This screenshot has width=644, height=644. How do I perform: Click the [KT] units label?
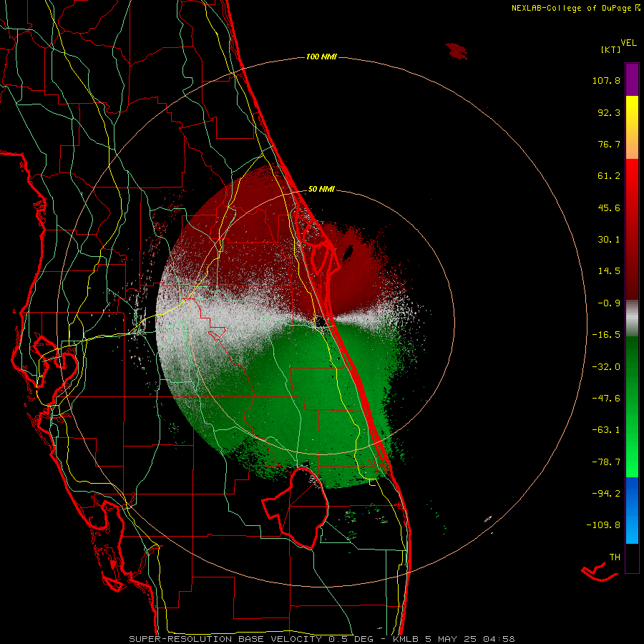[610, 49]
